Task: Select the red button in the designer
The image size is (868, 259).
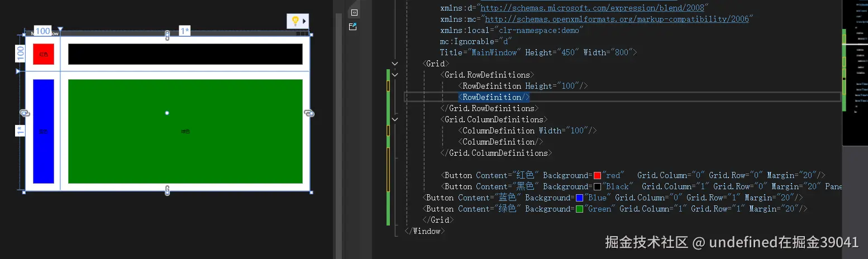Action: point(44,54)
